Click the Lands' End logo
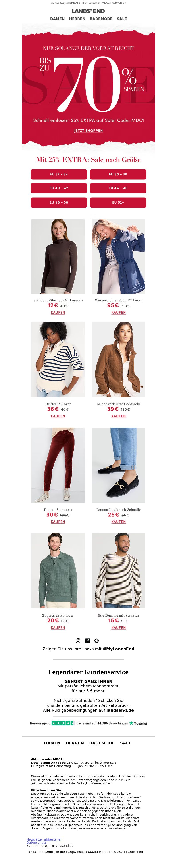 (x=88, y=11)
